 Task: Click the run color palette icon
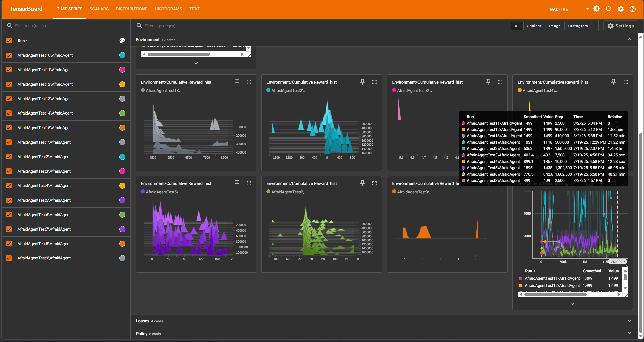pyautogui.click(x=122, y=41)
